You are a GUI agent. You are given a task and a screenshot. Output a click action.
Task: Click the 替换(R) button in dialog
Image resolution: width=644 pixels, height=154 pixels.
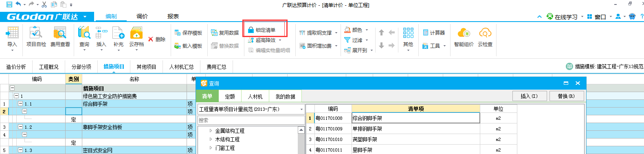point(566,96)
